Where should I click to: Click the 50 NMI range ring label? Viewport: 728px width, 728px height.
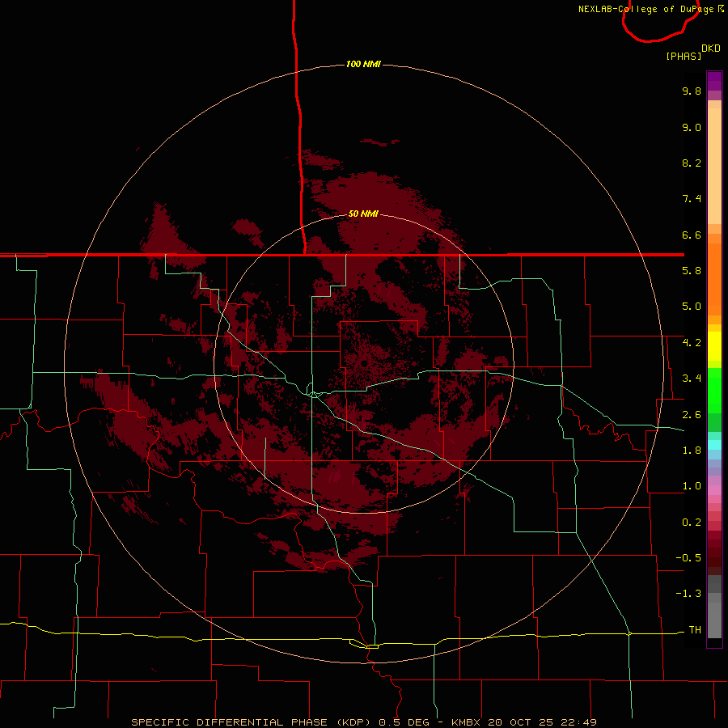(363, 214)
